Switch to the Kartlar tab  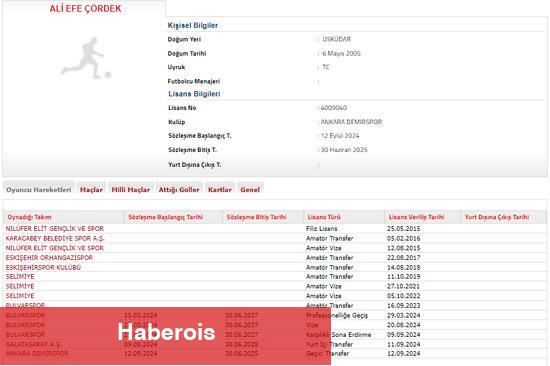220,189
